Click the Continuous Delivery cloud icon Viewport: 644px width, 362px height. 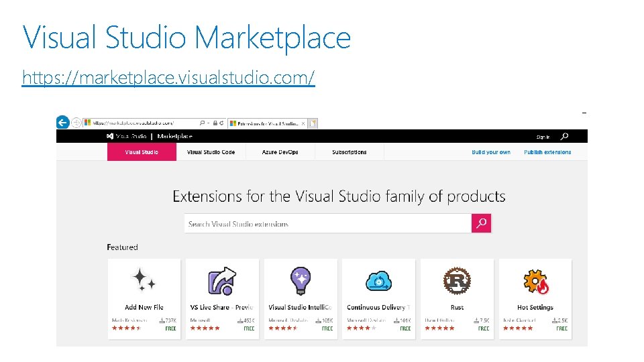pos(378,281)
